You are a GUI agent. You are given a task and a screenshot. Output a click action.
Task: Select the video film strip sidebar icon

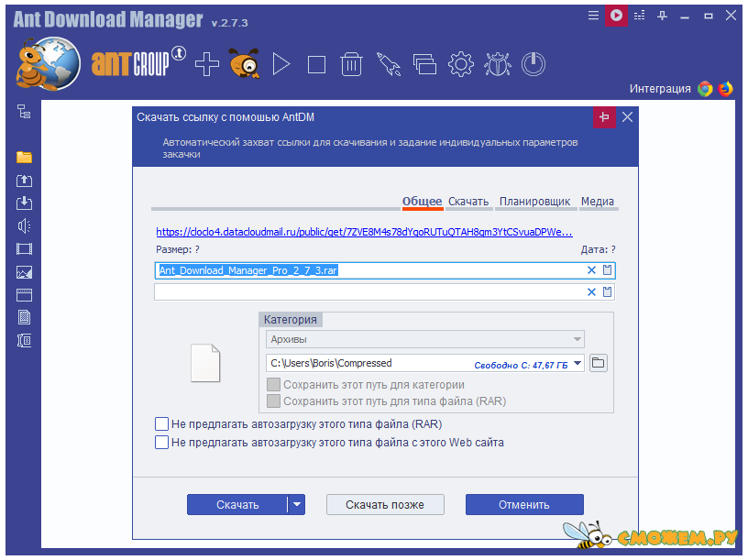tap(24, 248)
